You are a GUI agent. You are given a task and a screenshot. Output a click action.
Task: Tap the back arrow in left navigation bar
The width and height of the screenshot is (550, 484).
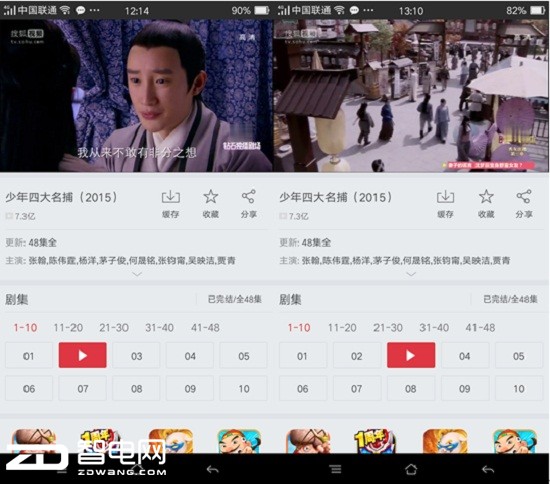pyautogui.click(x=213, y=469)
